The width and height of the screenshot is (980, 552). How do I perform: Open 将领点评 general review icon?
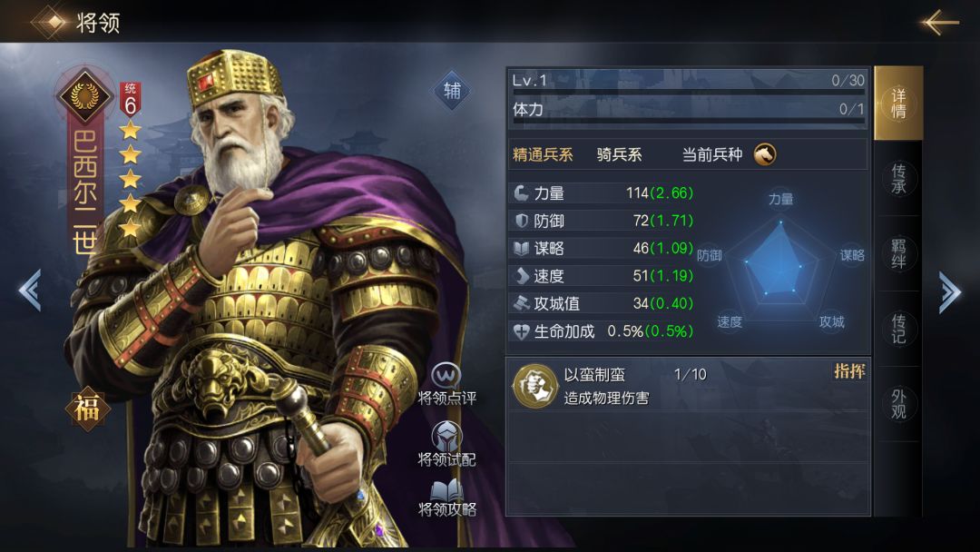click(x=446, y=375)
